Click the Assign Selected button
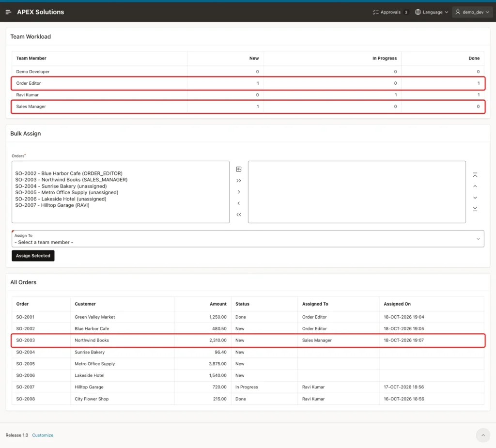This screenshot has width=496, height=448. [33, 256]
